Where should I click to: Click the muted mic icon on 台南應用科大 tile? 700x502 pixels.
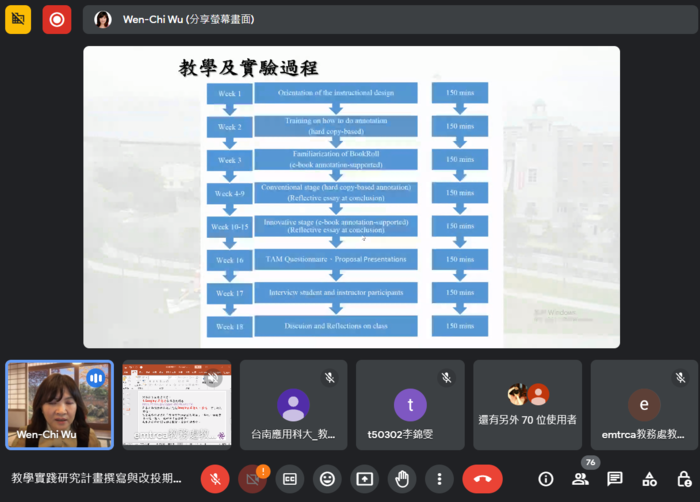click(x=329, y=378)
